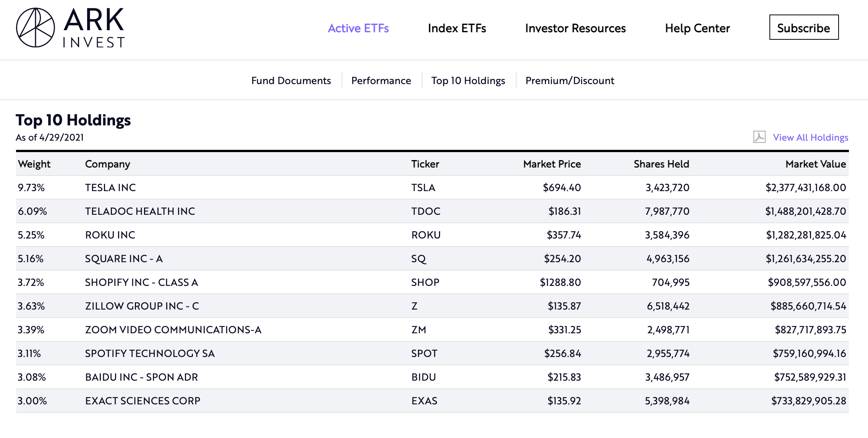Go to the Help Center

click(697, 28)
